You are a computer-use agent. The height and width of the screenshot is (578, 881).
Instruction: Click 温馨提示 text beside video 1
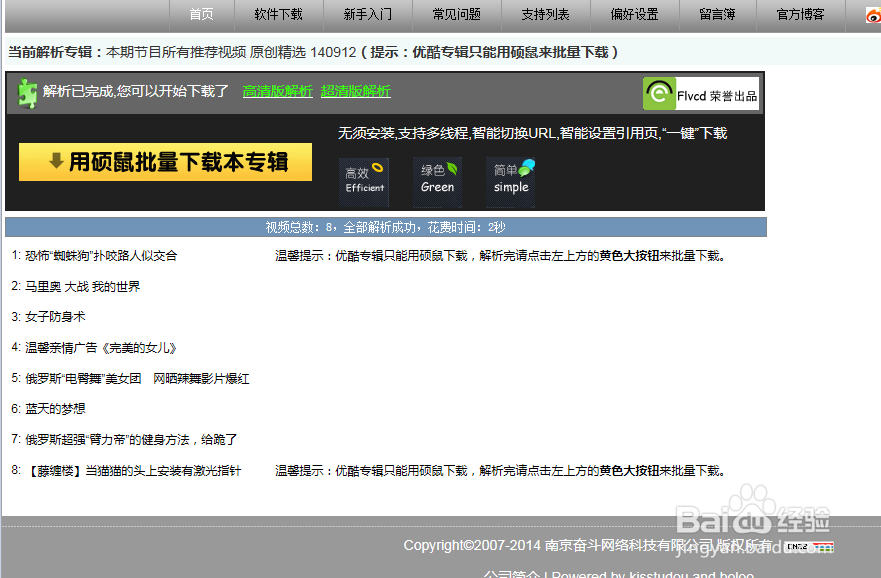[501, 256]
